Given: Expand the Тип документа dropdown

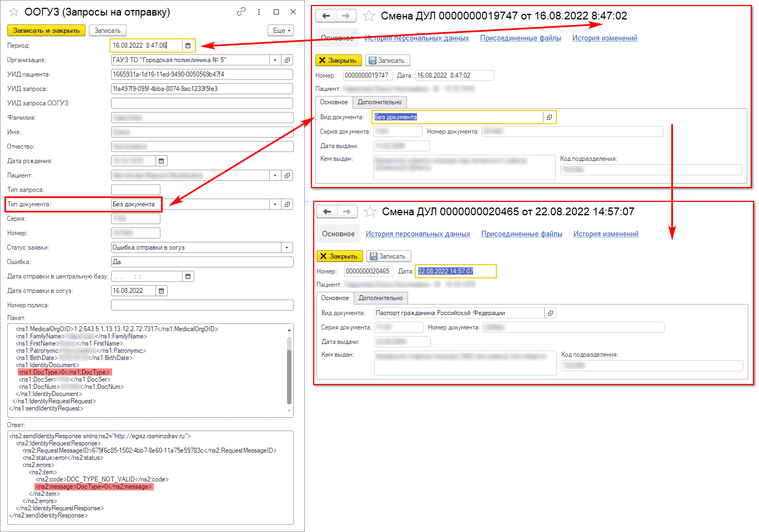Looking at the screenshot, I should [x=275, y=204].
